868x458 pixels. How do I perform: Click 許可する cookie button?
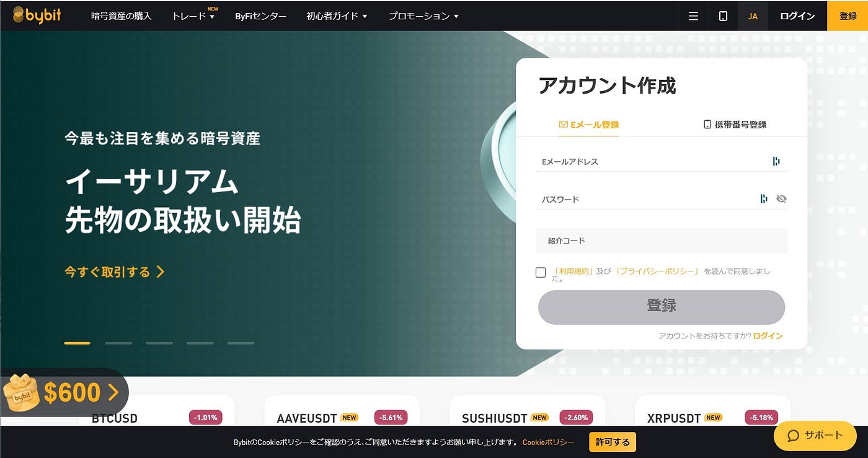tap(613, 442)
